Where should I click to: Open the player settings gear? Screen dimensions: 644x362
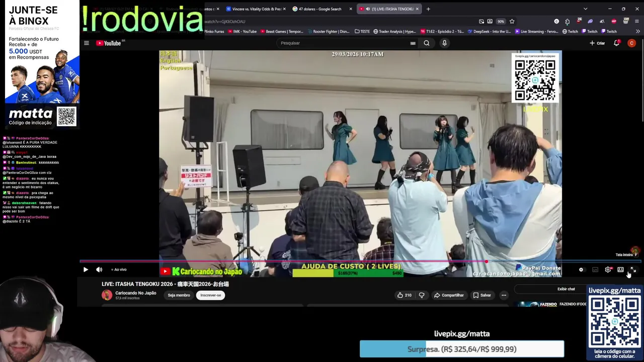click(608, 270)
